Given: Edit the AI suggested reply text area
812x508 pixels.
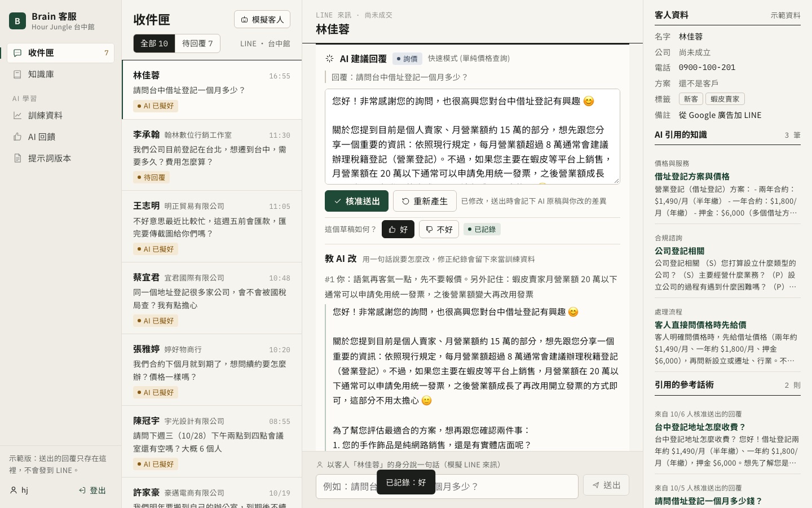Looking at the screenshot, I should point(473,137).
